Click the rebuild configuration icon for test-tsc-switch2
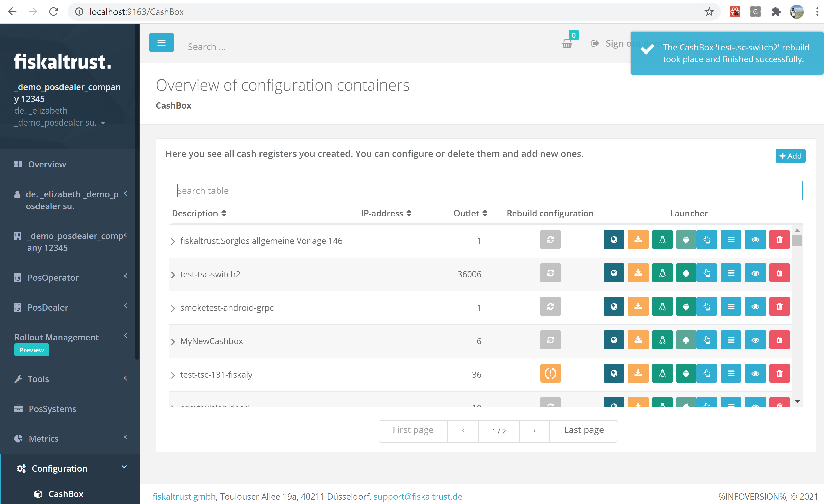Image resolution: width=824 pixels, height=504 pixels. [x=550, y=273]
